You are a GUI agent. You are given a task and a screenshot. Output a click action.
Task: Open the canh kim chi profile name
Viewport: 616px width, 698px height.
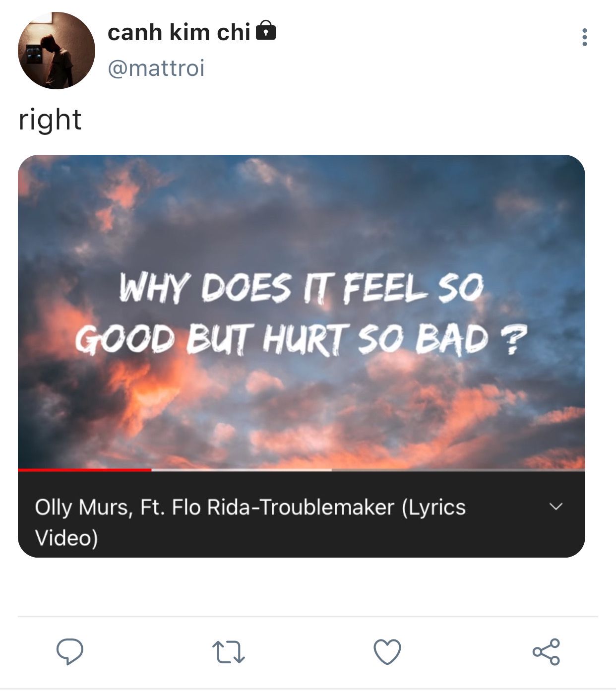point(179,33)
